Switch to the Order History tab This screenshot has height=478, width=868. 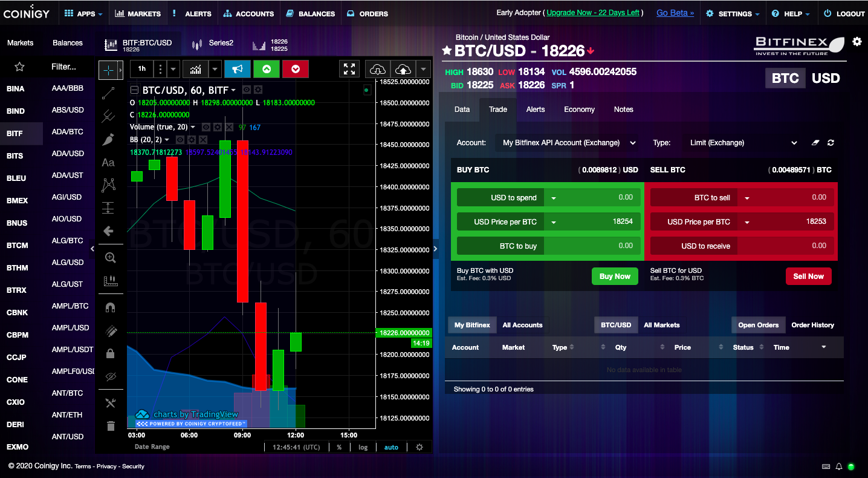812,325
